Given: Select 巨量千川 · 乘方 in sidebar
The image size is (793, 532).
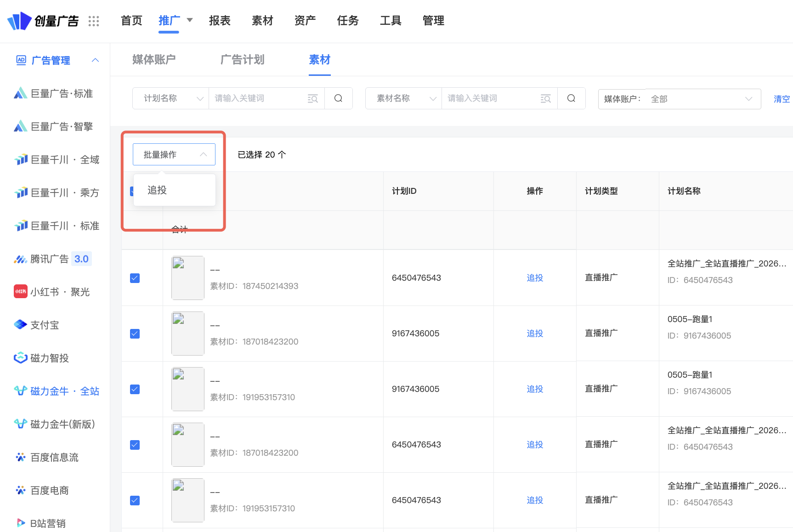Looking at the screenshot, I should 57,193.
